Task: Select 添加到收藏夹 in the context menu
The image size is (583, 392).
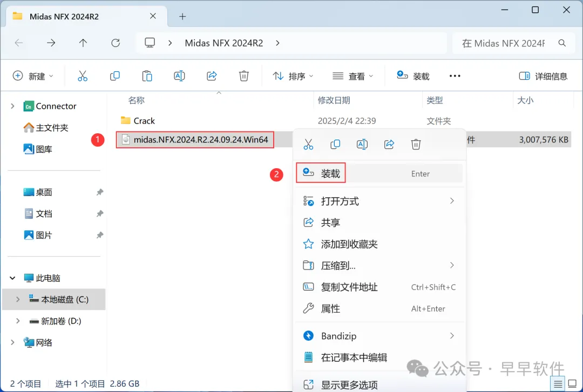Action: (379, 244)
